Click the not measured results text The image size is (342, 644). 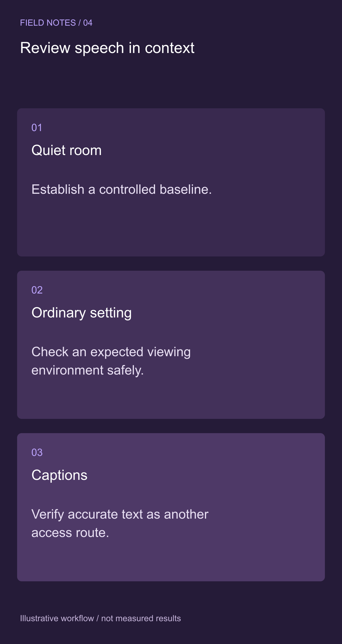tap(141, 618)
